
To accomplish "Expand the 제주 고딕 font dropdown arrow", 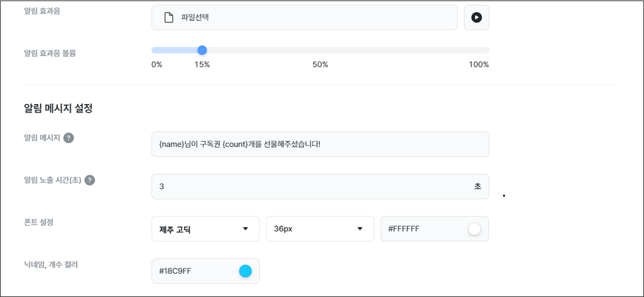I will (x=246, y=229).
